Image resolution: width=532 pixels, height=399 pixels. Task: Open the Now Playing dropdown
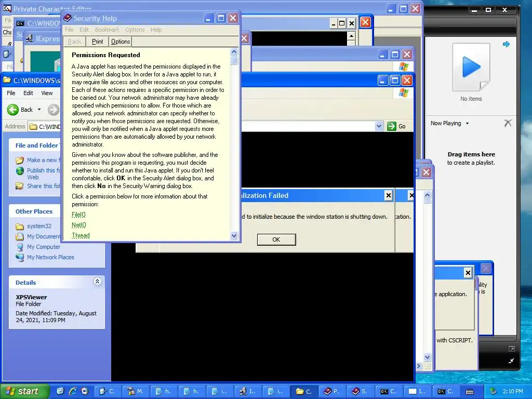[467, 124]
